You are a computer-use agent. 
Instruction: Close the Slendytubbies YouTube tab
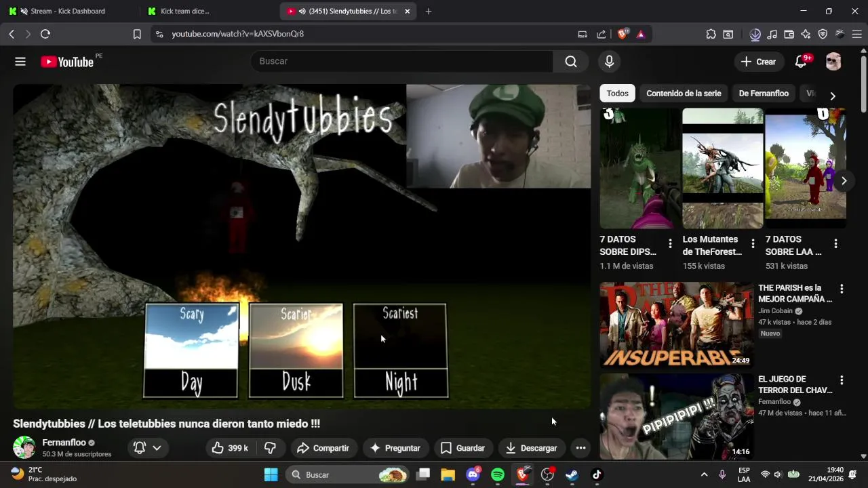[407, 12]
